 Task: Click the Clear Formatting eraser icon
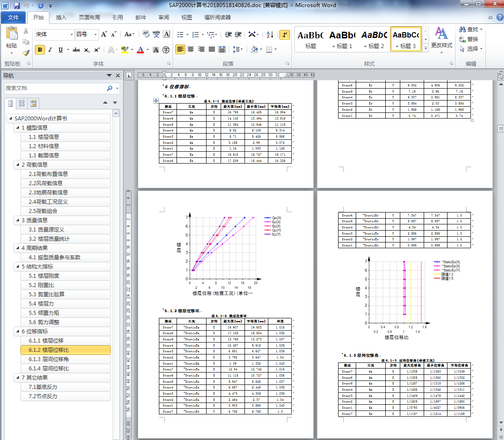tap(145, 34)
